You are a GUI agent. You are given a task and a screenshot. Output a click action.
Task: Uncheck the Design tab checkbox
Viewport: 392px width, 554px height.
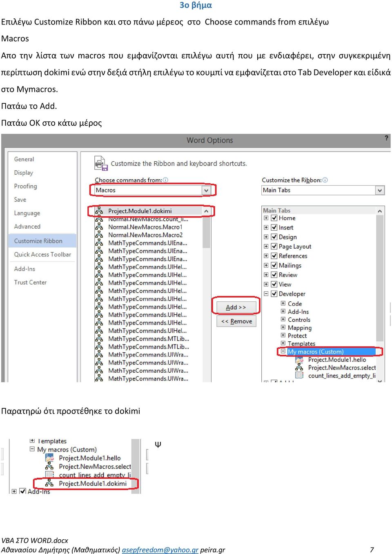click(274, 237)
